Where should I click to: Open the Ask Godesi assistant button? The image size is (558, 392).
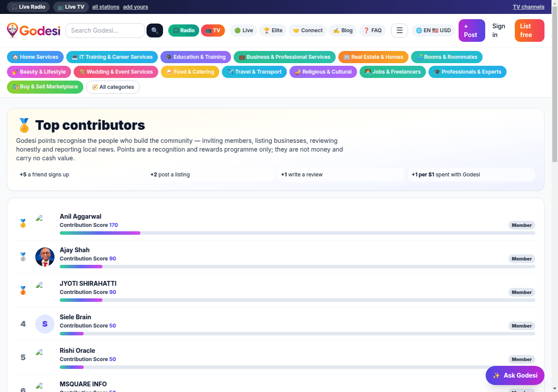pyautogui.click(x=515, y=375)
